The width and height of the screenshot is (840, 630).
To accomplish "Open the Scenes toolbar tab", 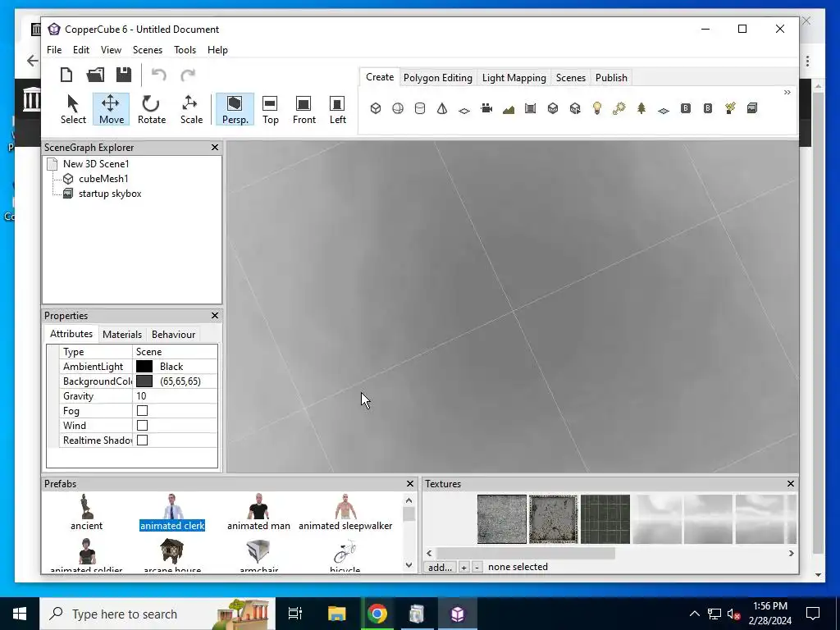I will [x=571, y=78].
